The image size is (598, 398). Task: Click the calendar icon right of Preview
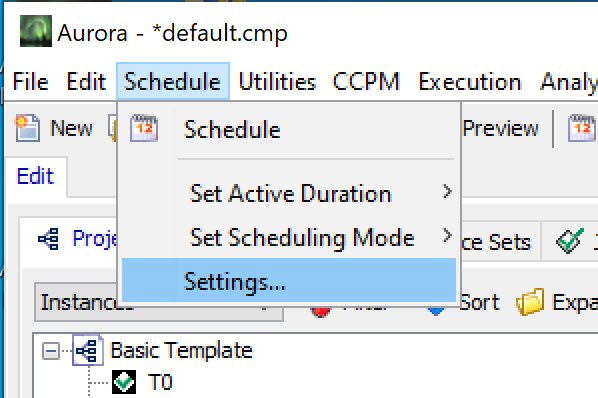pyautogui.click(x=582, y=128)
